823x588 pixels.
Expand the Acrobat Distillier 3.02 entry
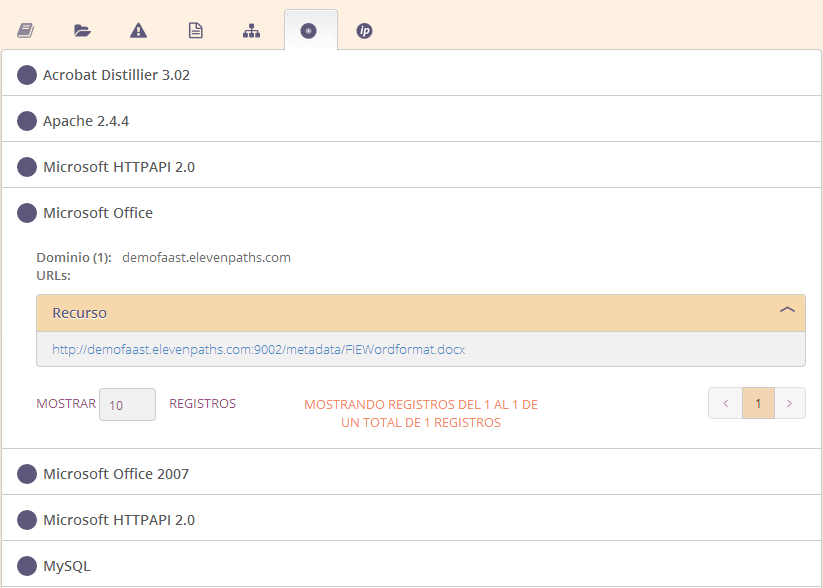click(x=412, y=75)
